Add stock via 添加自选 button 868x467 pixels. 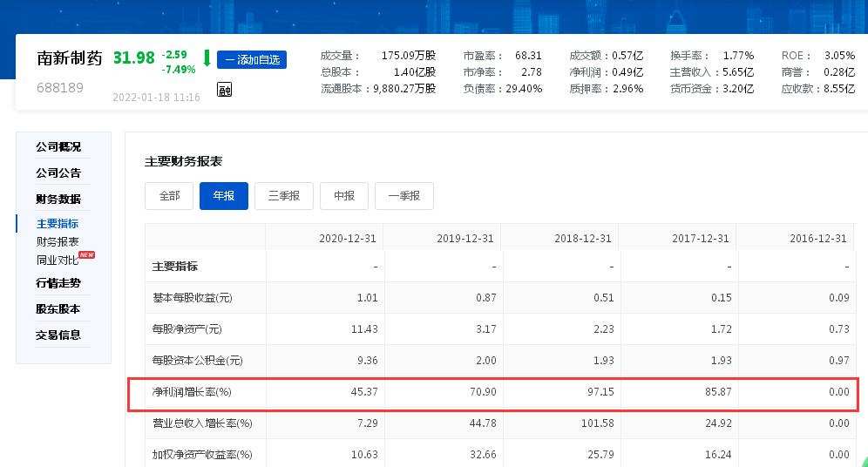pos(252,60)
